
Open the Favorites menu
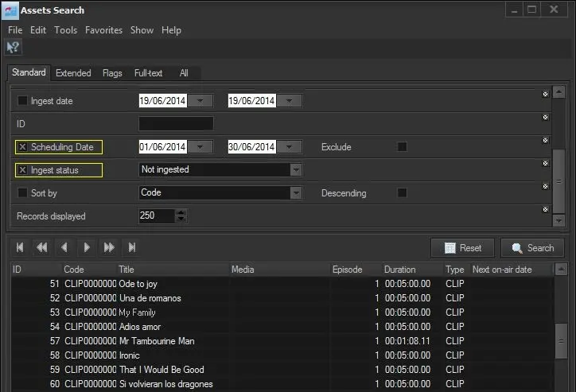103,30
